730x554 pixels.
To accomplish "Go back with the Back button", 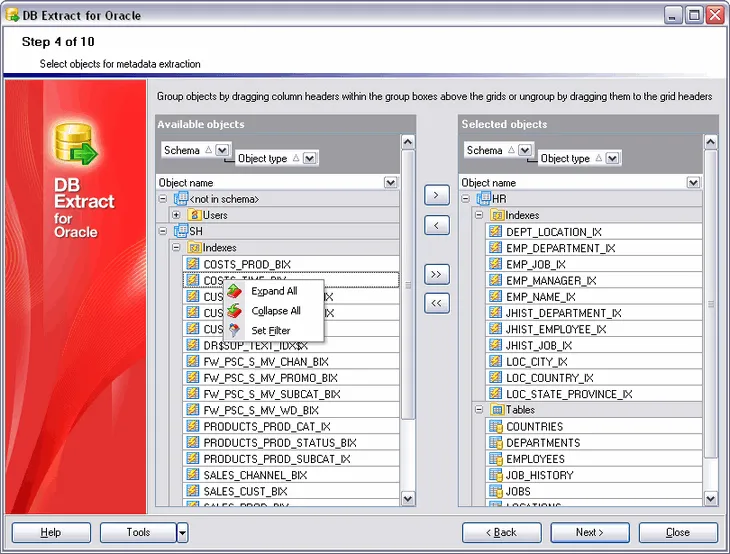I will pyautogui.click(x=502, y=533).
